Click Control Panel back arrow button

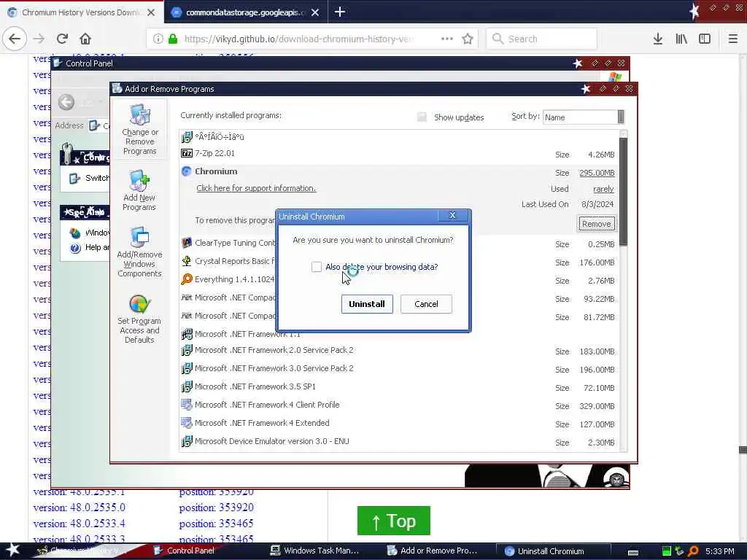tap(66, 102)
